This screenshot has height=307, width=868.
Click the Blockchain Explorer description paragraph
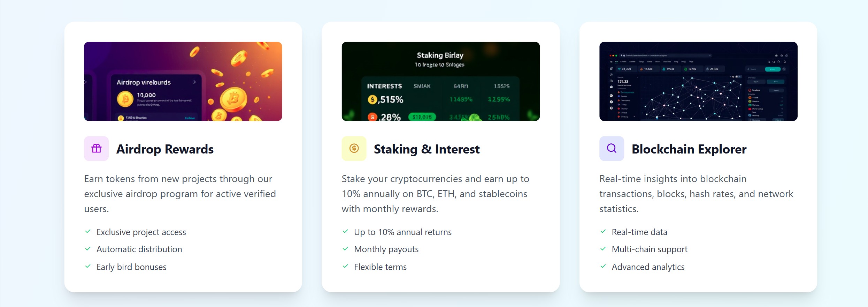click(696, 194)
